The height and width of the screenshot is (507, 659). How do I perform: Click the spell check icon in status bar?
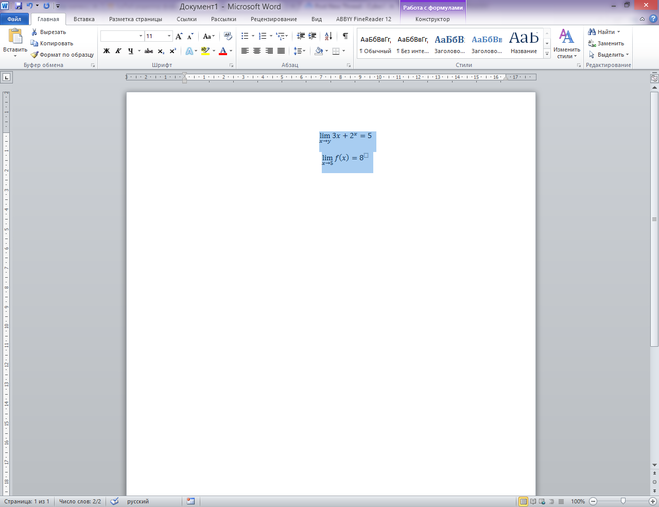pyautogui.click(x=114, y=501)
